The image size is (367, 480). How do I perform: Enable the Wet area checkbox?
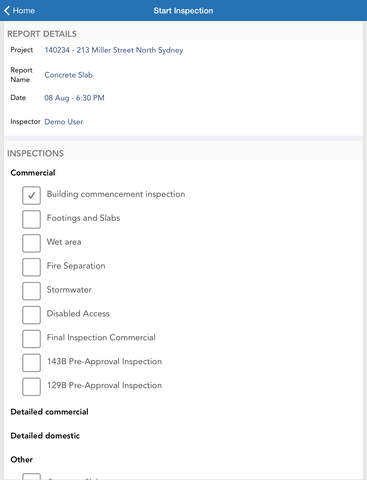(31, 243)
